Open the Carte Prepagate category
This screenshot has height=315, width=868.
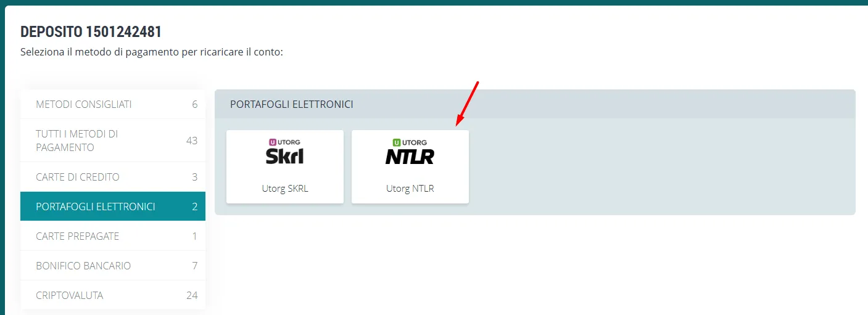(78, 236)
